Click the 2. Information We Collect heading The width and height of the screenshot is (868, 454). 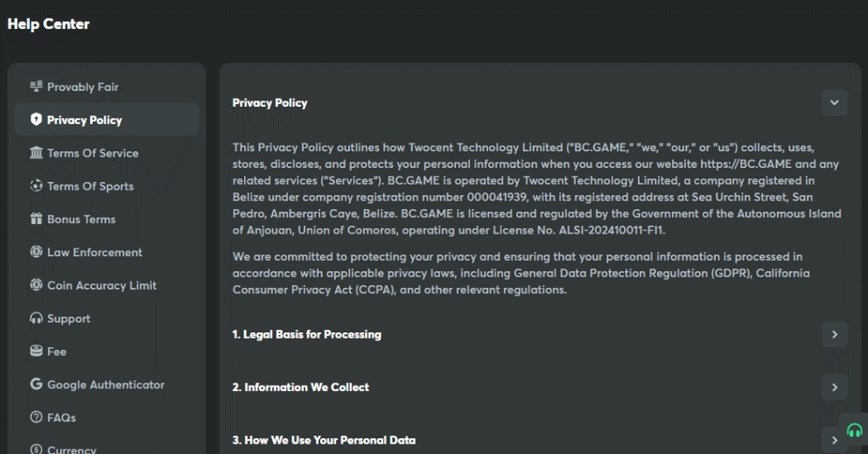coord(300,387)
